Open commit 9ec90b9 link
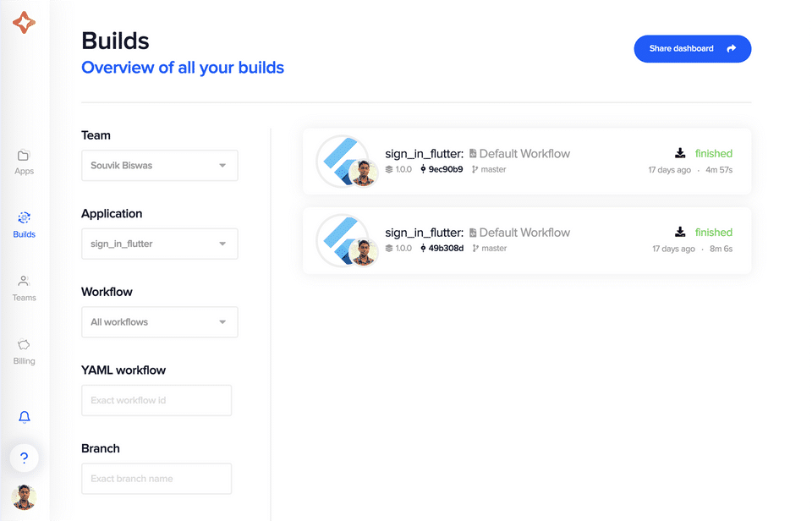 coord(445,170)
